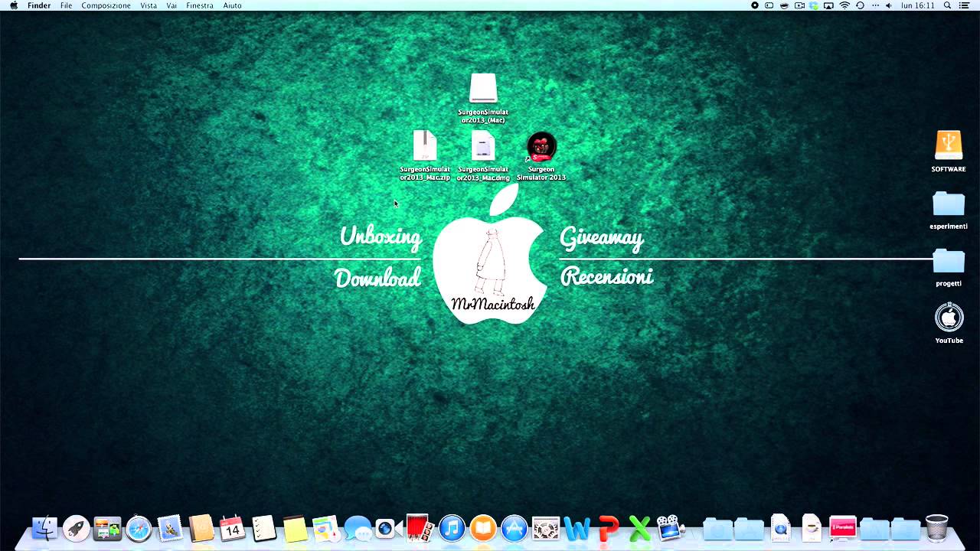Open Notification Center list icon

[x=964, y=5]
